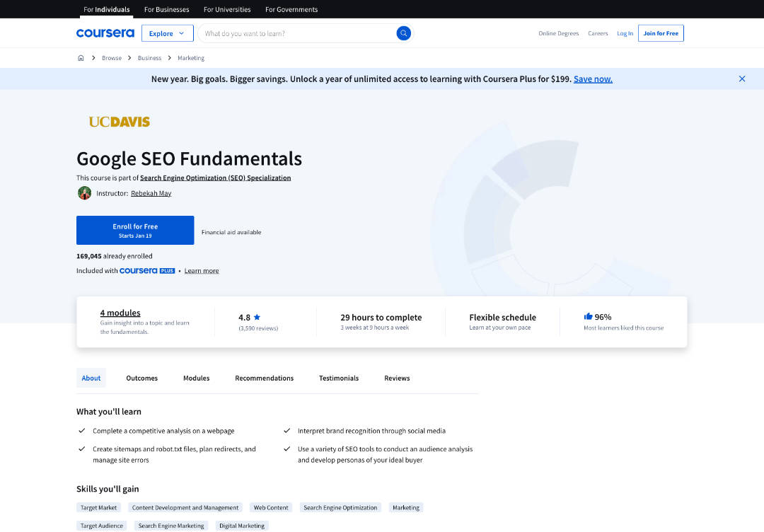Click Rebekah May's instructor avatar
Screen dimensions: 764x532
84,192
